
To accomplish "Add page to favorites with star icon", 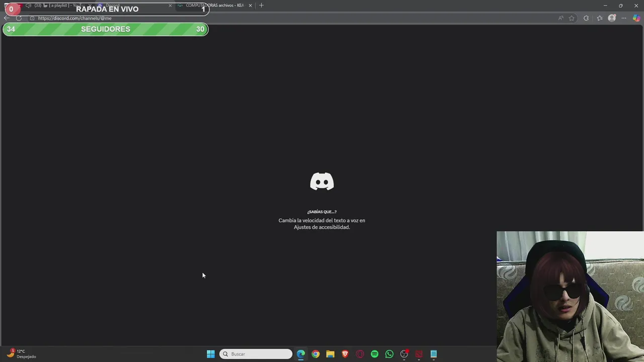I will (x=572, y=18).
